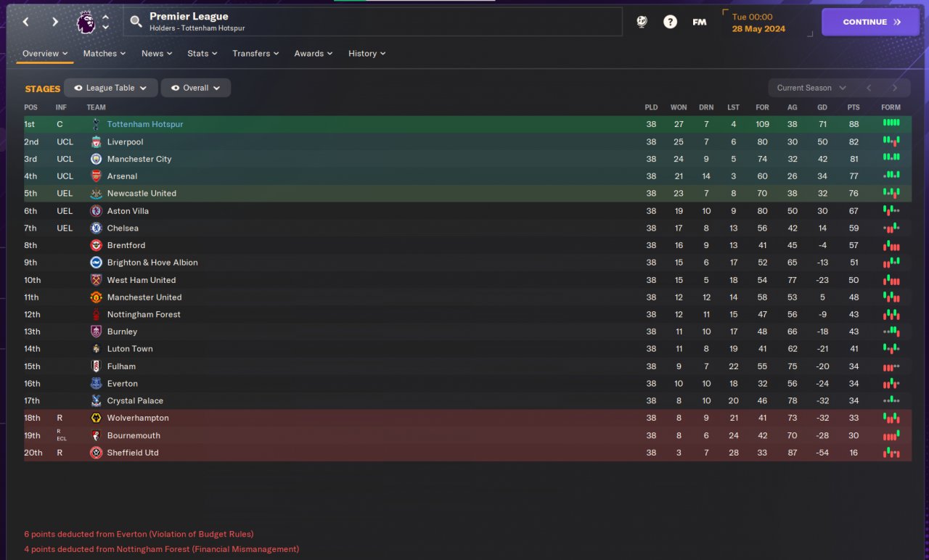Open the world globe icon

[642, 22]
